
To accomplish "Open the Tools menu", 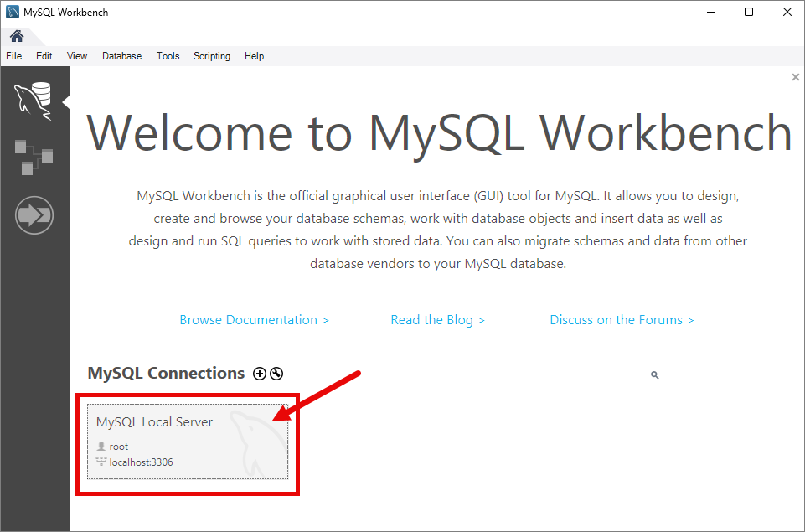I will [168, 56].
